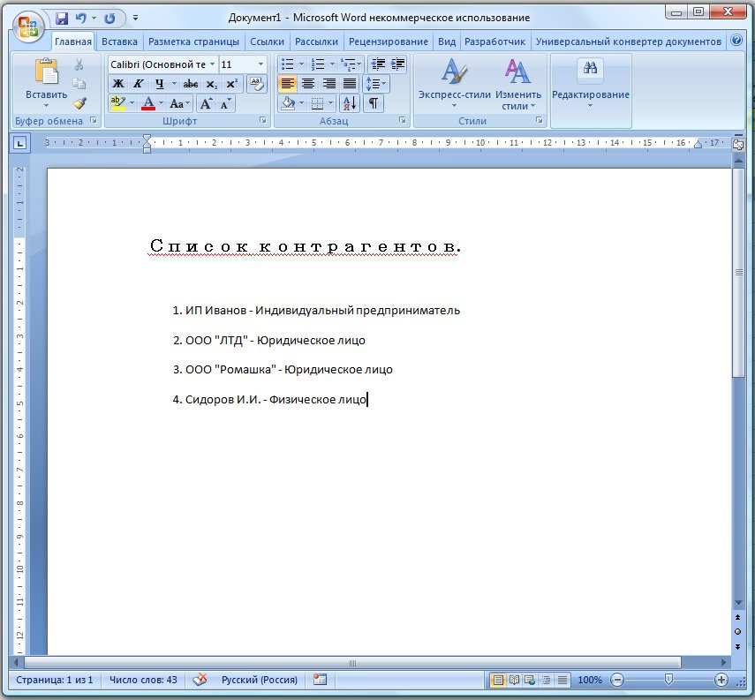Viewport: 755px width, 700px height.
Task: Activate the Format Painter brush
Action: [80, 103]
